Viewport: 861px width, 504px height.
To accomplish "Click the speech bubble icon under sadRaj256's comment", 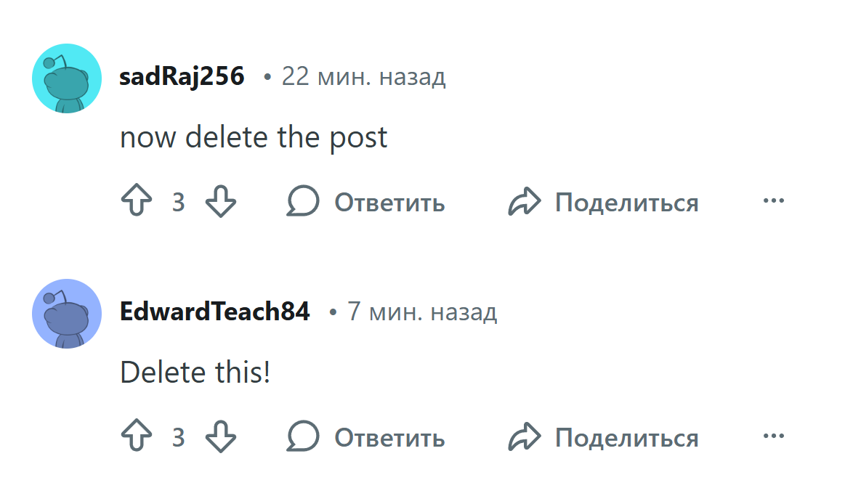I will pyautogui.click(x=303, y=201).
